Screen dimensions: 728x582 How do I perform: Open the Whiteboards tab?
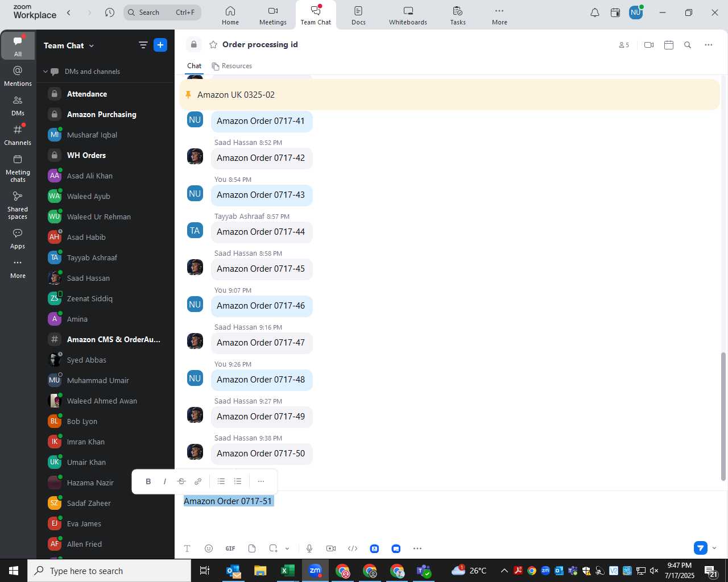click(x=408, y=15)
